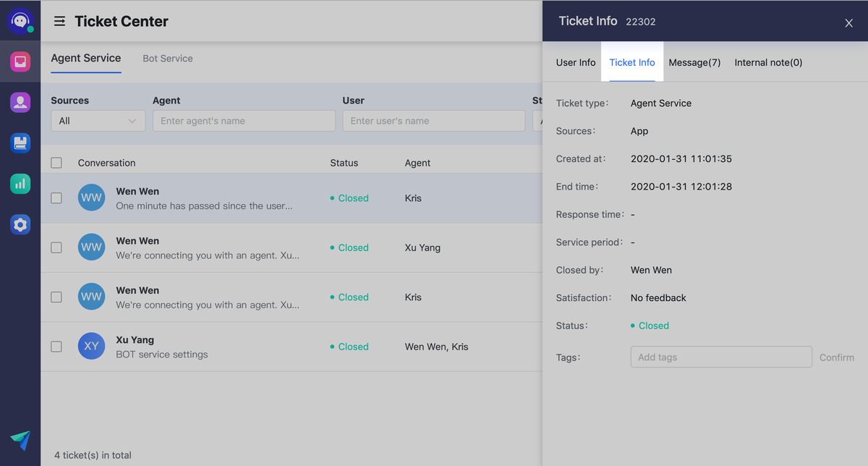The image size is (868, 466).
Task: Open the purple user contacts icon
Action: (x=20, y=102)
